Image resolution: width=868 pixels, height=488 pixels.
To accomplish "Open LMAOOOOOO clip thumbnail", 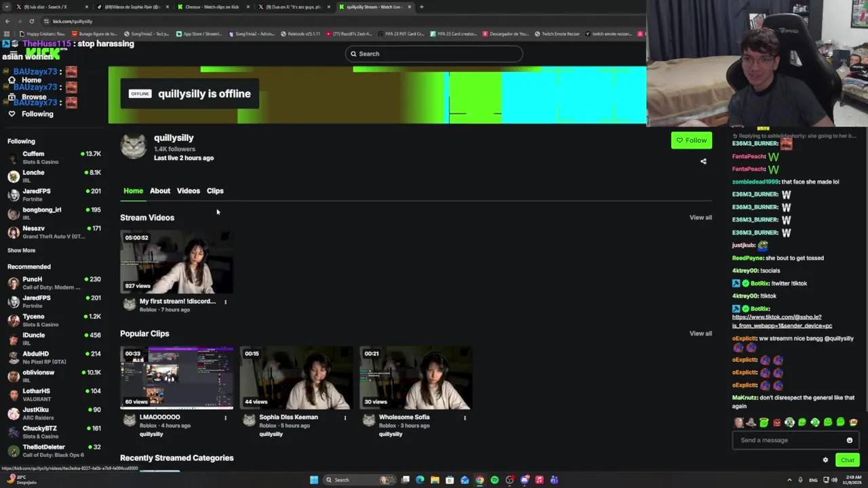I will click(176, 378).
